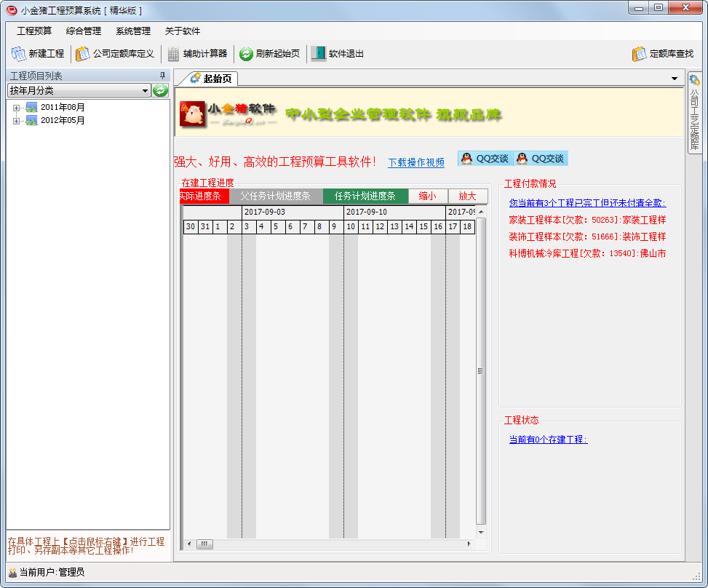Click the green refresh button beside category dropdown
Viewport: 708px width, 588px height.
coord(160,91)
